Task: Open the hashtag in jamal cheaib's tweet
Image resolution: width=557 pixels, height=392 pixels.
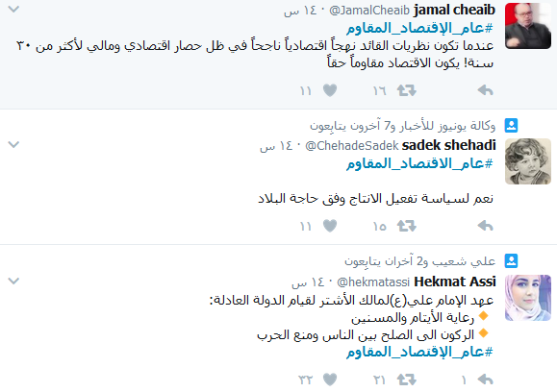Action: [x=419, y=28]
